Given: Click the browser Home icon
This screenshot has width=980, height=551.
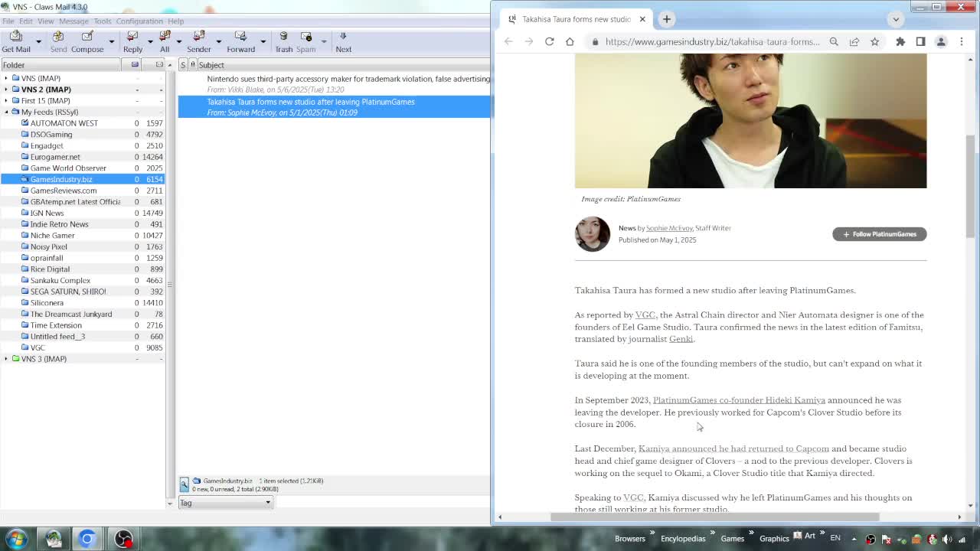Looking at the screenshot, I should click(x=570, y=41).
